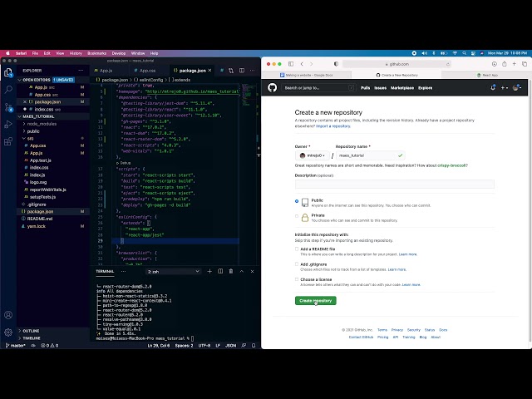Kill the terminal with the trash icon
Viewport: 532px width, 399px height.
(231, 272)
